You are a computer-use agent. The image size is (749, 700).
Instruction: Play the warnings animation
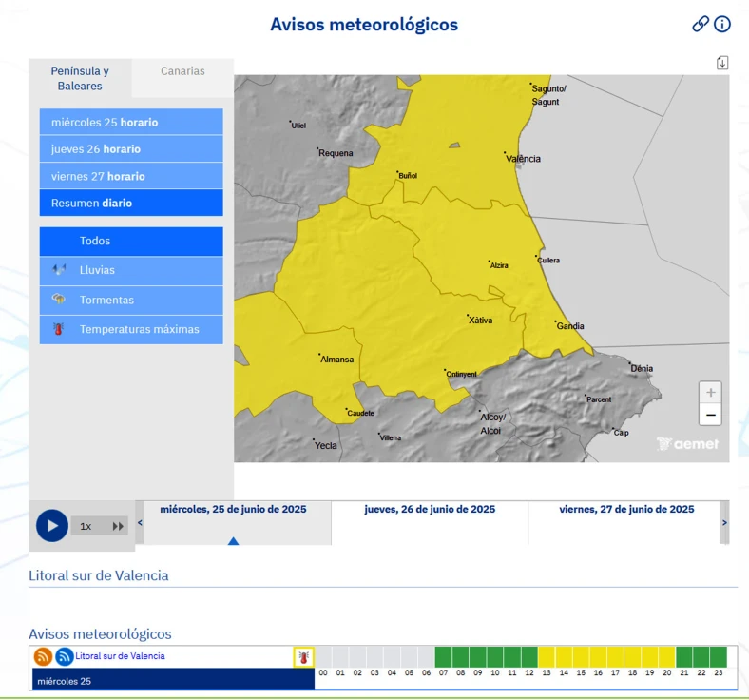pos(52,526)
